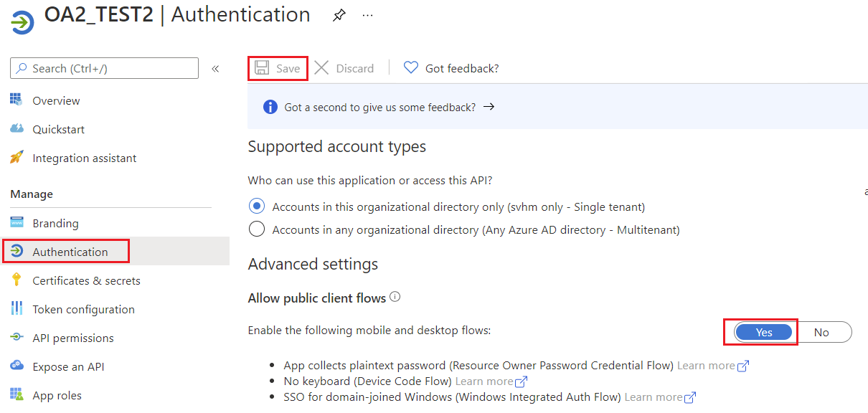Click the Save floppy disk icon
The width and height of the screenshot is (868, 413).
[263, 68]
